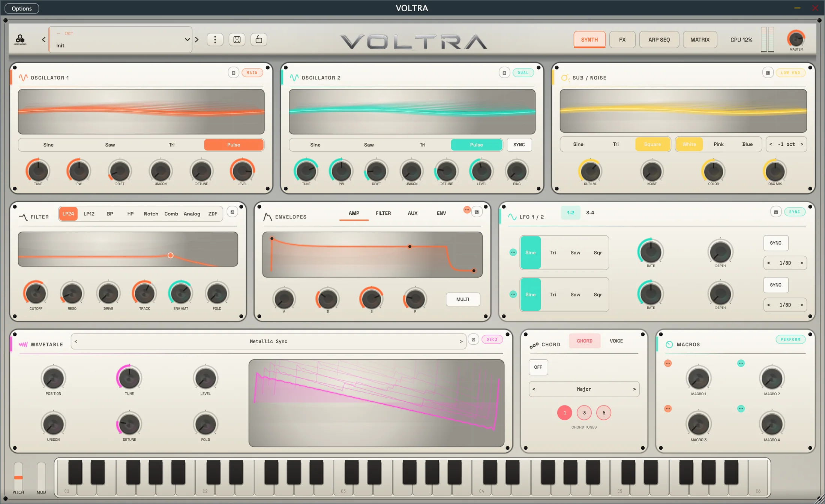Click the Wavetable randomize dice icon
The width and height of the screenshot is (825, 504).
[474, 339]
